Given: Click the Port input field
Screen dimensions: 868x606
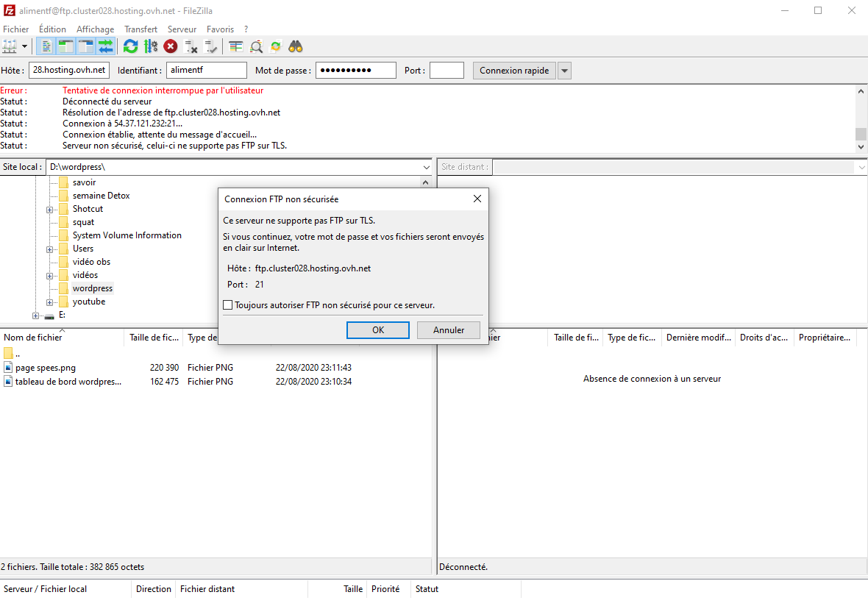Looking at the screenshot, I should click(x=447, y=71).
